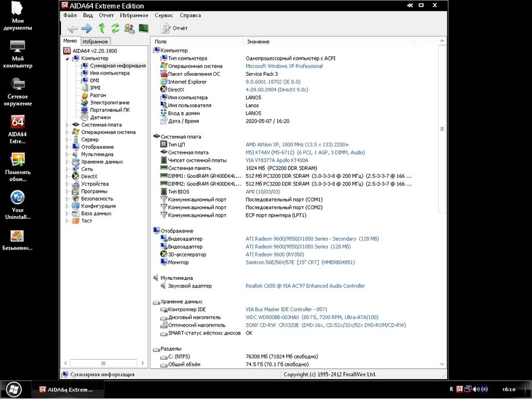
Task: Click the tree panel horizontal scrollbar thumb
Action: [103, 363]
